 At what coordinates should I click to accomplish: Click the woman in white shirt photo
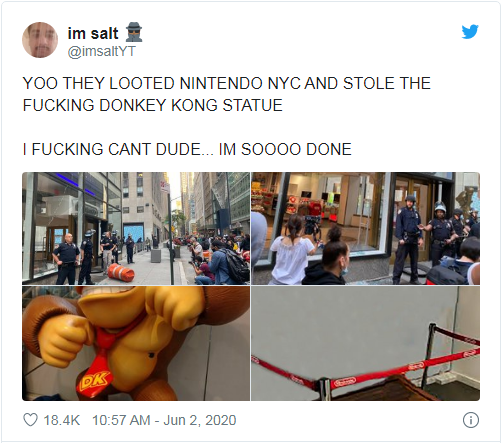click(x=290, y=248)
